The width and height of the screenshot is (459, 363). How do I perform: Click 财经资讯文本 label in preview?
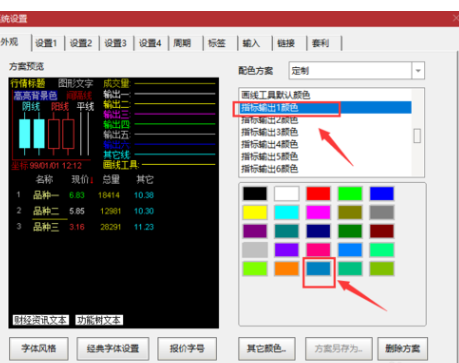pyautogui.click(x=41, y=320)
